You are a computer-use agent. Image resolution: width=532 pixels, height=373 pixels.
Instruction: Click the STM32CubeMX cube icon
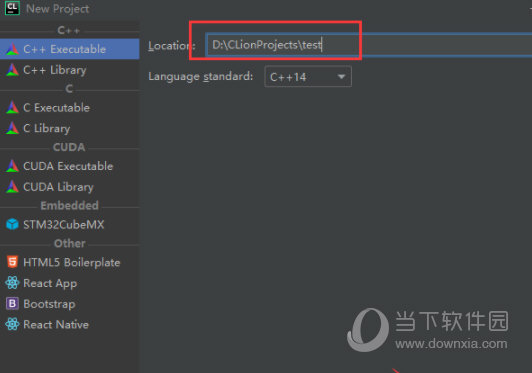click(x=13, y=224)
